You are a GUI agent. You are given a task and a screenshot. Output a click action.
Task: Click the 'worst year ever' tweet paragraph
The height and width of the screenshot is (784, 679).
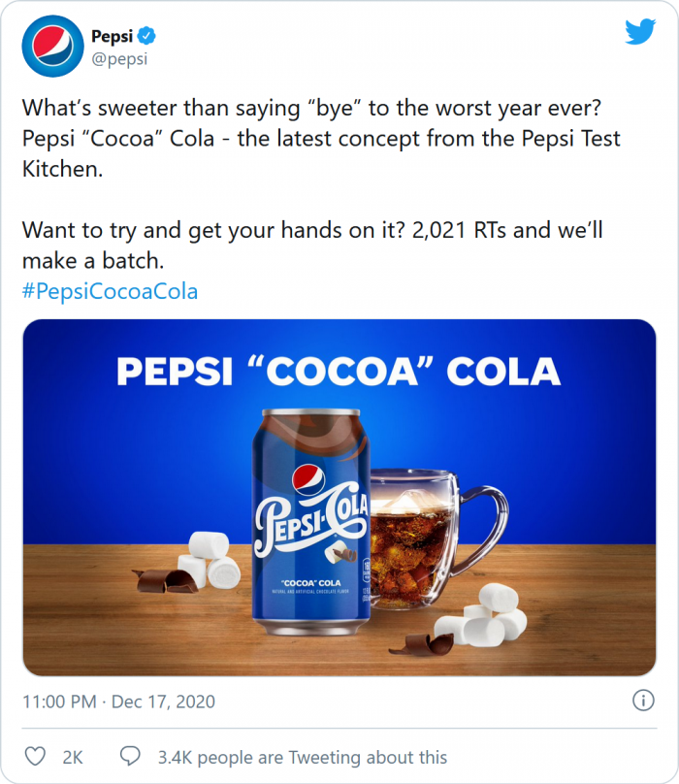pos(320,139)
